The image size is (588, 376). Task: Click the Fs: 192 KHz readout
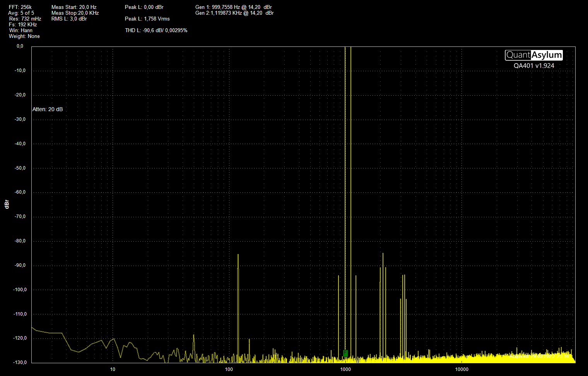[23, 24]
